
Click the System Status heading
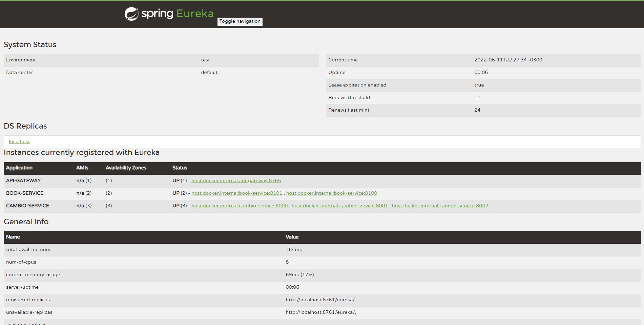pos(30,44)
